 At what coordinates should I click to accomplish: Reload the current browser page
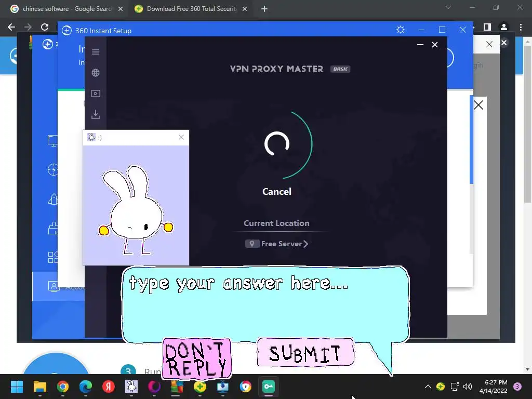(45, 27)
